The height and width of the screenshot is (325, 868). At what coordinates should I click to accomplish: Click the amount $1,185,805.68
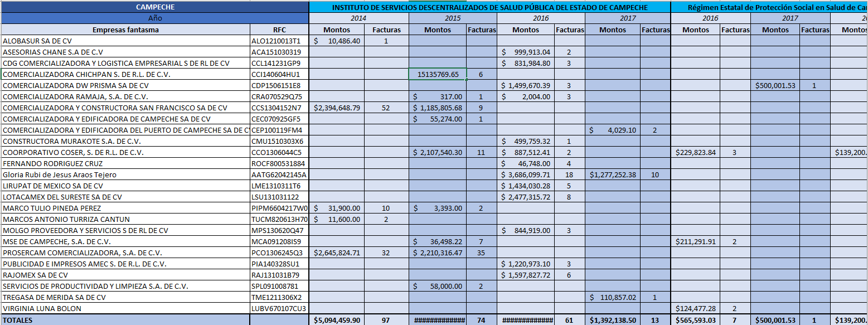(438, 108)
